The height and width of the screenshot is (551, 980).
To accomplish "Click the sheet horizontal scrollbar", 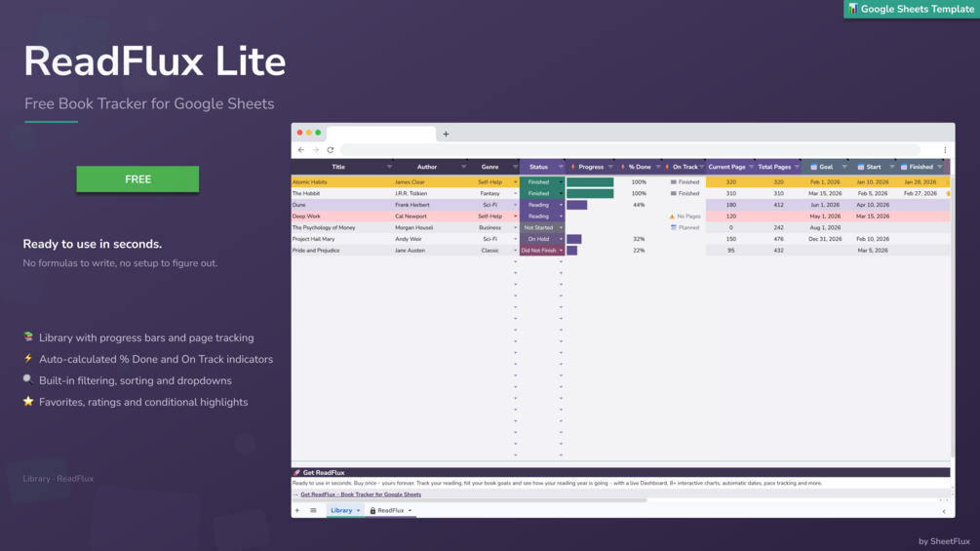I will [469, 499].
